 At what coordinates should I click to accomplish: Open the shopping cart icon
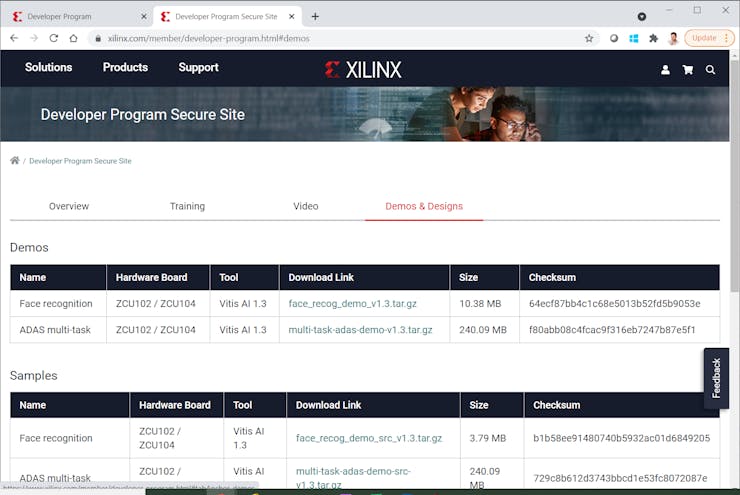point(688,70)
